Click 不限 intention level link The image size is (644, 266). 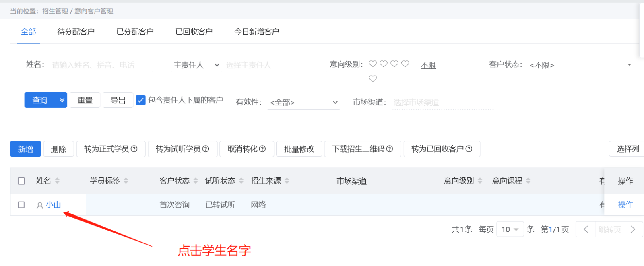(428, 65)
